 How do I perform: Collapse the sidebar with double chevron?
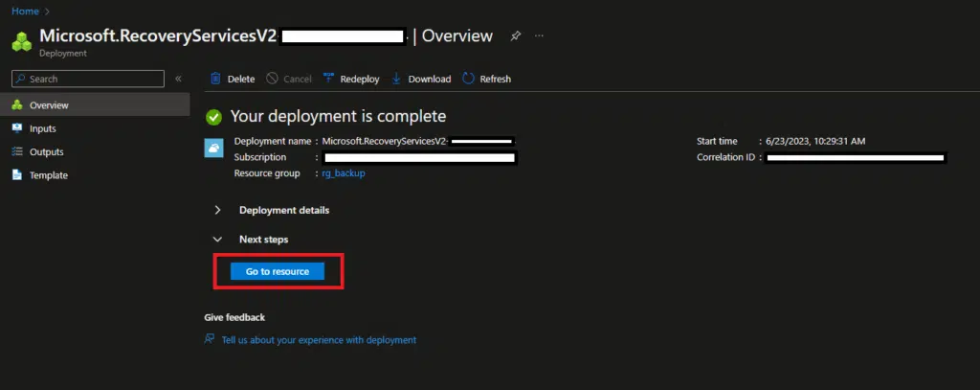click(x=178, y=79)
